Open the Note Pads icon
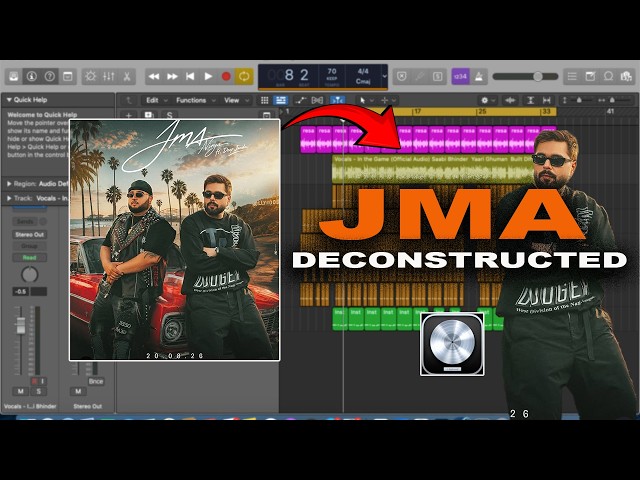The width and height of the screenshot is (640, 480). click(590, 76)
